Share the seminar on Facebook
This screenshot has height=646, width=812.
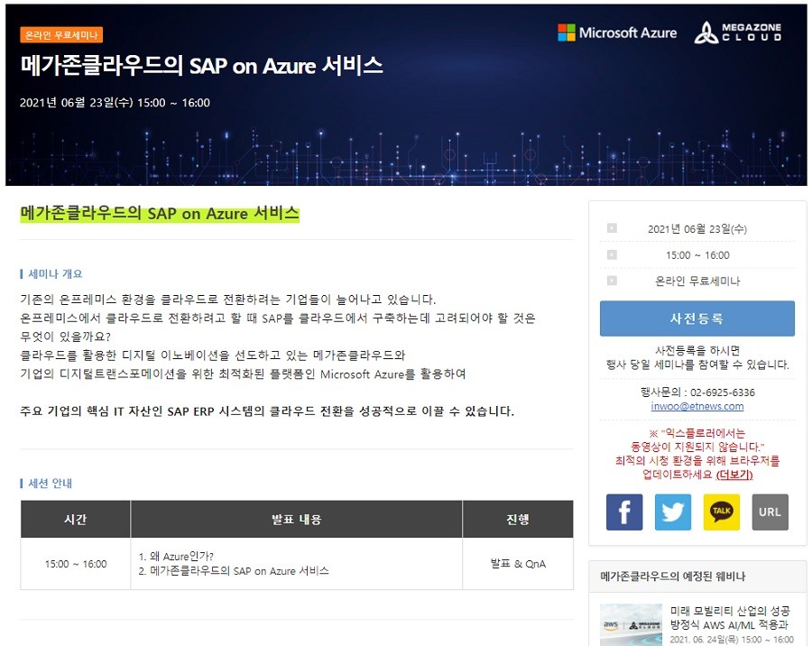coord(624,512)
